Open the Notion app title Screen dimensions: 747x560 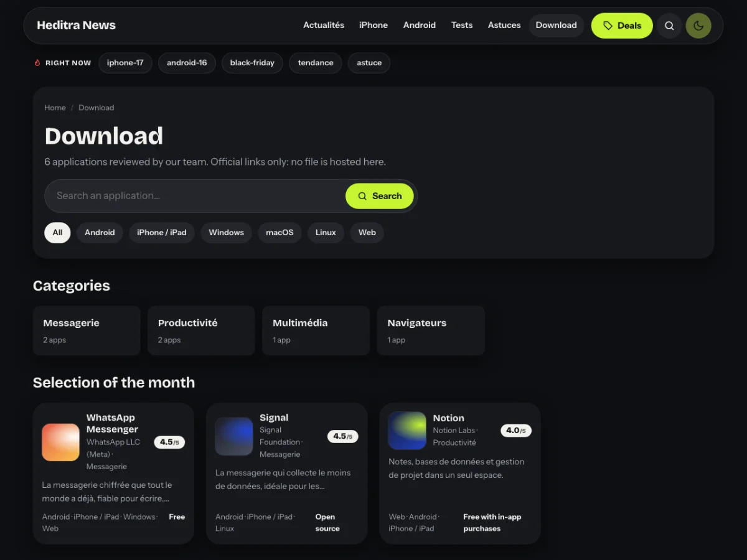(449, 418)
